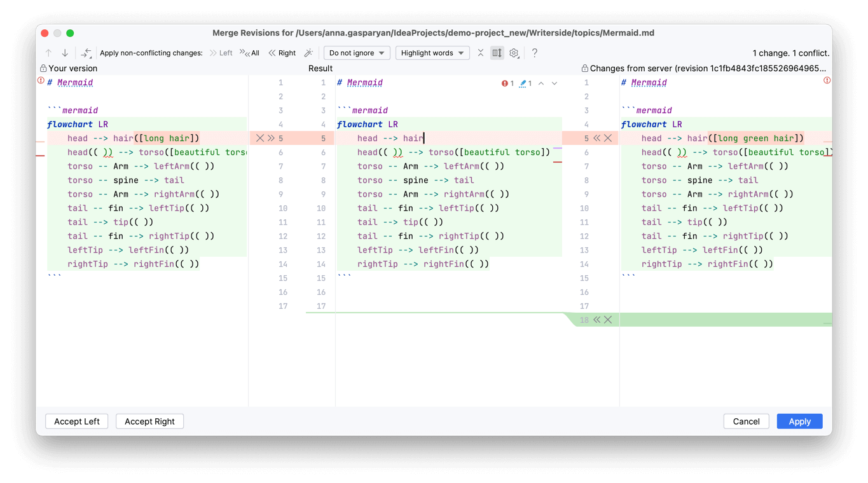Image resolution: width=868 pixels, height=483 pixels.
Task: Click '# Mermaid' heading in Result pane
Action: tap(360, 83)
